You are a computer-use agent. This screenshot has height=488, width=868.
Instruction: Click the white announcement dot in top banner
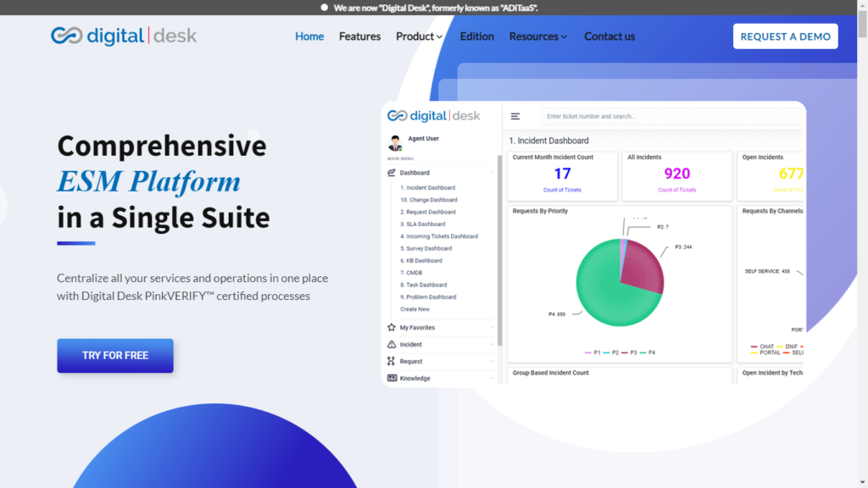tap(325, 8)
